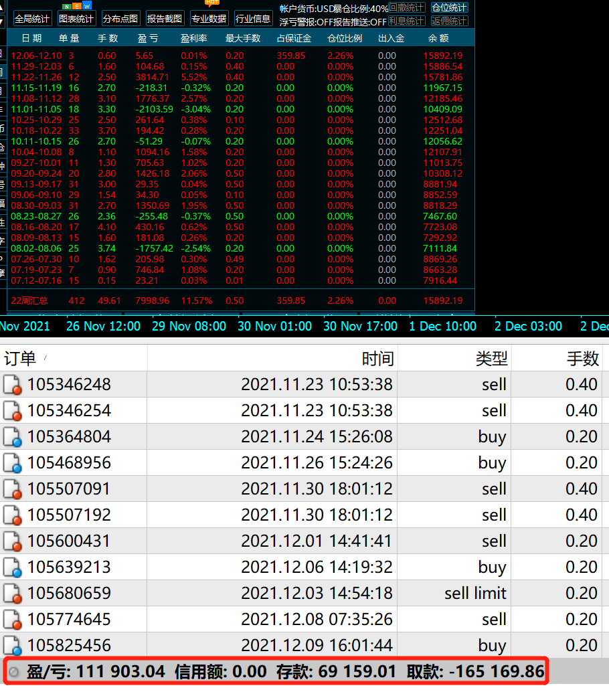Click the 单量 column header
Image resolution: width=609 pixels, height=700 pixels.
pos(69,38)
